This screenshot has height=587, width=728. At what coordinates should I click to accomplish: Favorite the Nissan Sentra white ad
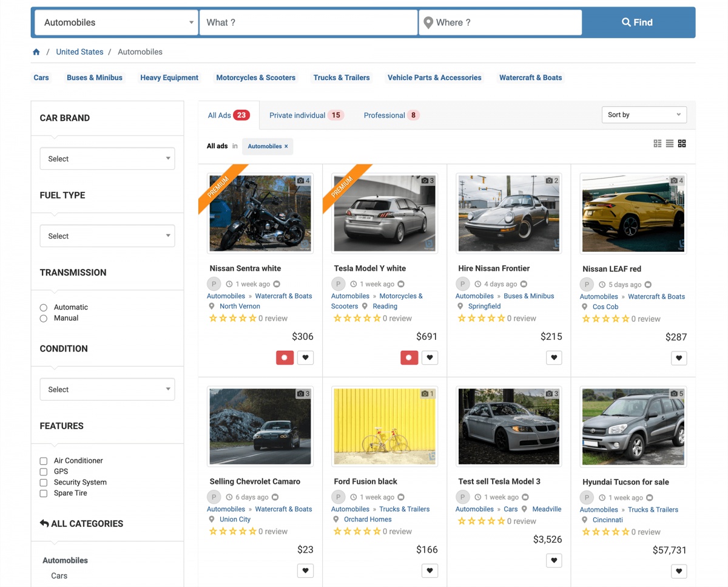305,358
